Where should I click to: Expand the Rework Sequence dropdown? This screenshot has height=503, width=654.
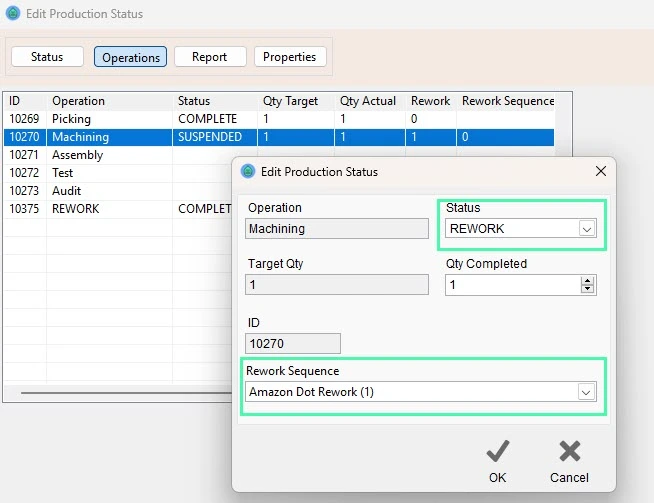586,392
